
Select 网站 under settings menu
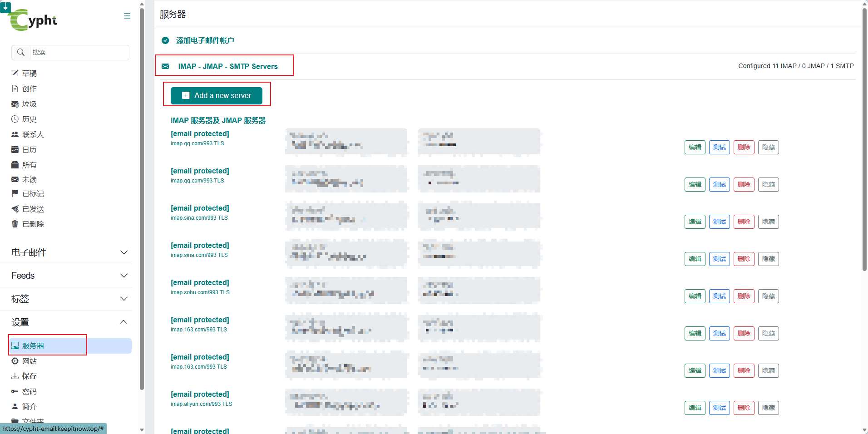pyautogui.click(x=29, y=361)
